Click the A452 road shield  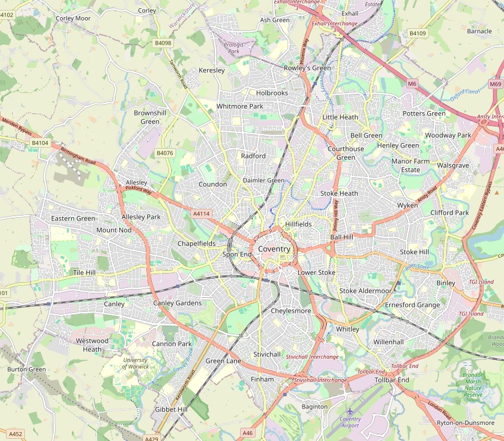coord(15,434)
